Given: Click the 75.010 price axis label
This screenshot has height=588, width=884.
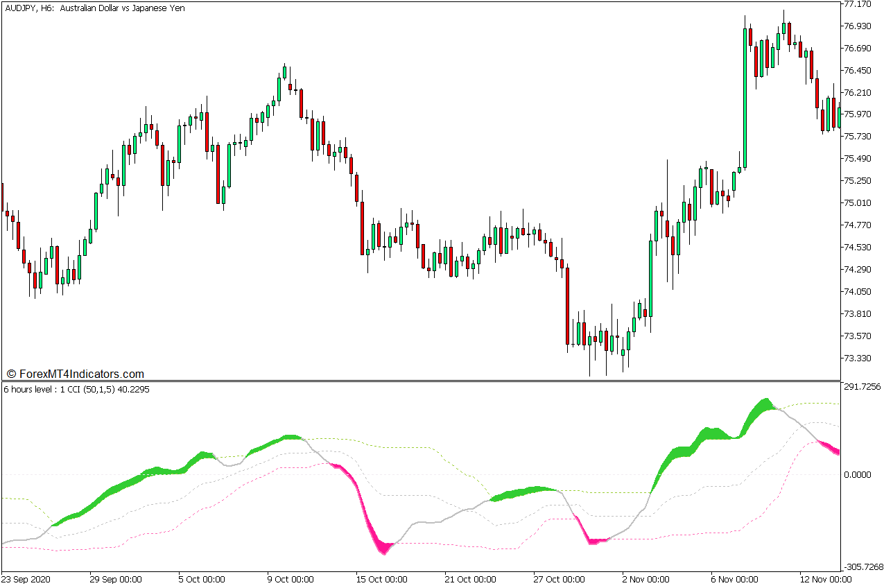Looking at the screenshot, I should (856, 203).
